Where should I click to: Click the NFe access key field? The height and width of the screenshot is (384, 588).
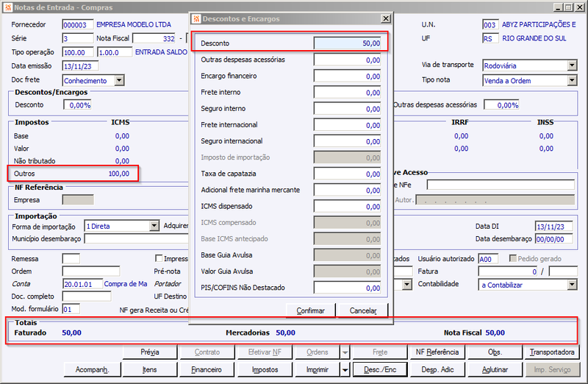pyautogui.click(x=501, y=185)
